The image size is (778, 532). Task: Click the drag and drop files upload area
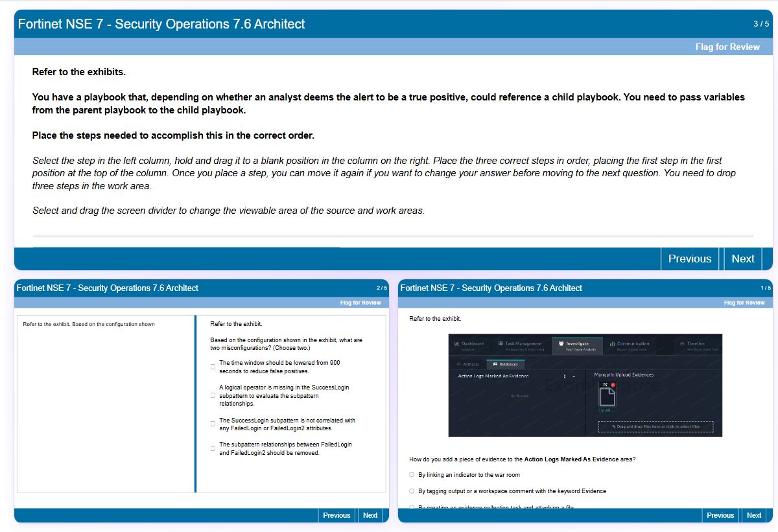pyautogui.click(x=655, y=426)
